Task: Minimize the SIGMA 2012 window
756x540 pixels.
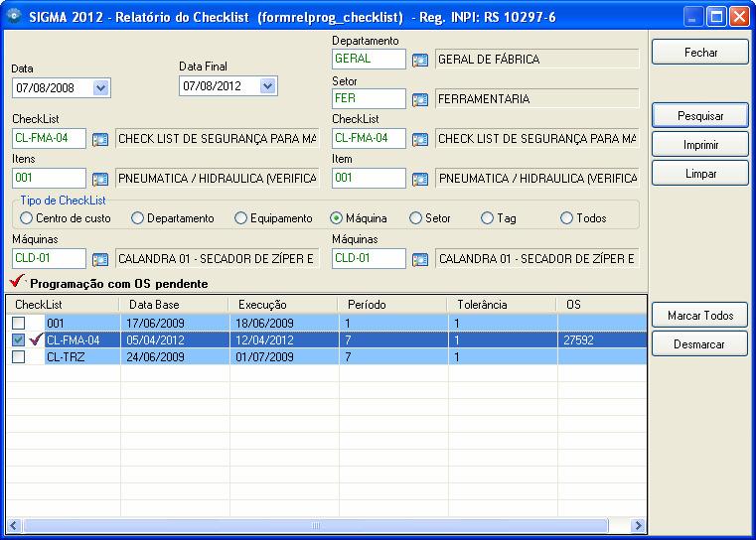Action: tap(692, 17)
